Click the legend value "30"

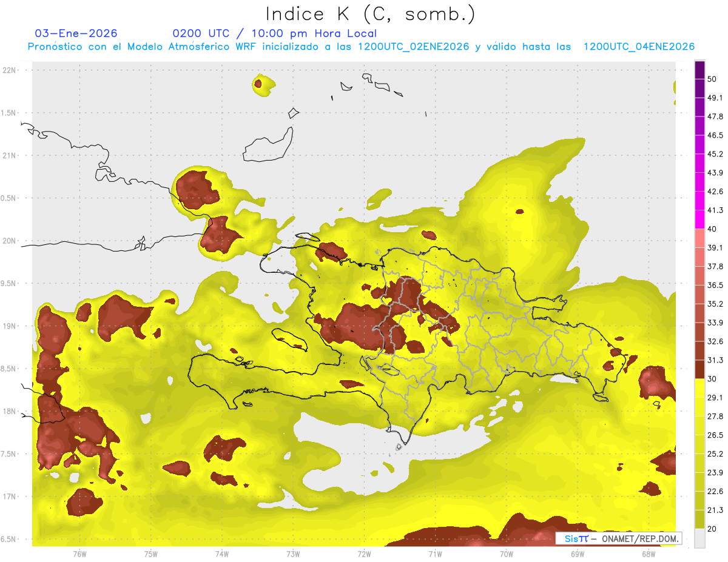pyautogui.click(x=713, y=379)
